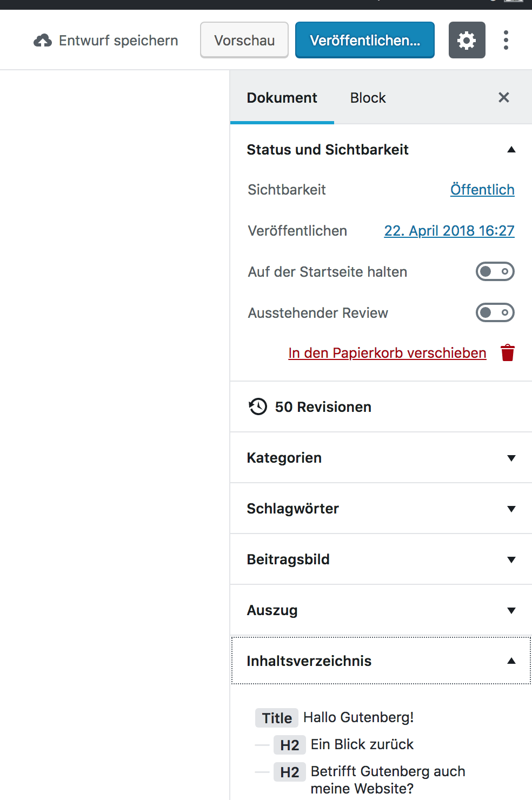Viewport: 532px width, 800px height.
Task: Select the Dokument tab
Action: click(x=282, y=97)
